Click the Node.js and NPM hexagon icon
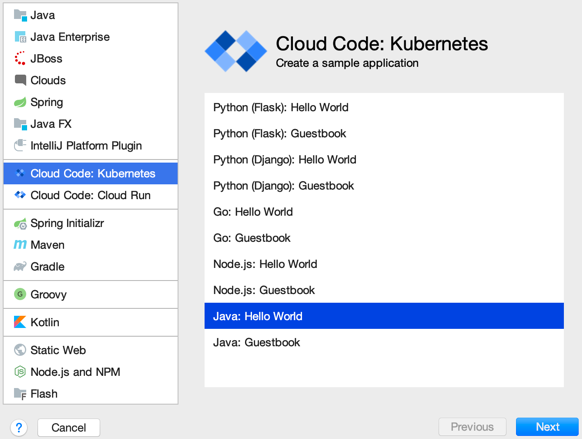The width and height of the screenshot is (582, 439). point(20,371)
